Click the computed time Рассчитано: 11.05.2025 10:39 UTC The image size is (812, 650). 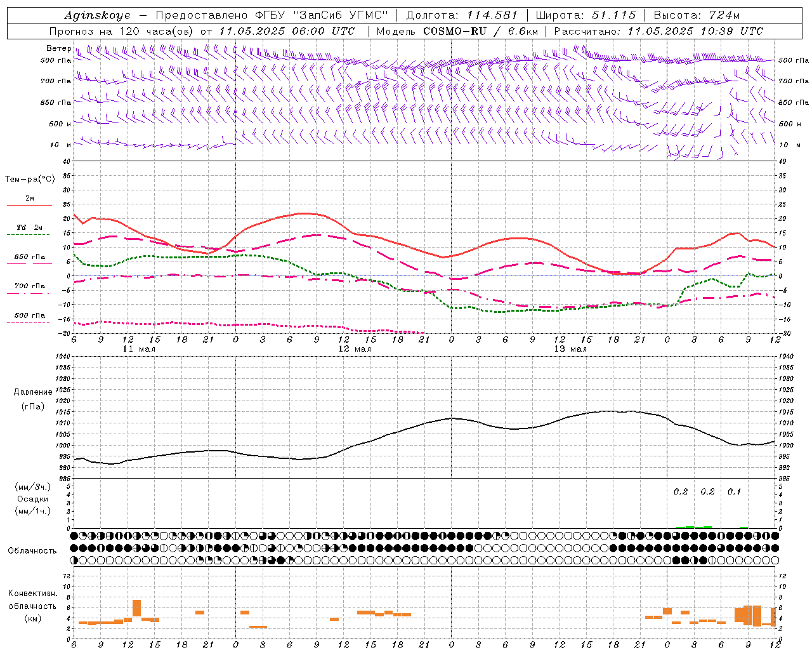[658, 31]
